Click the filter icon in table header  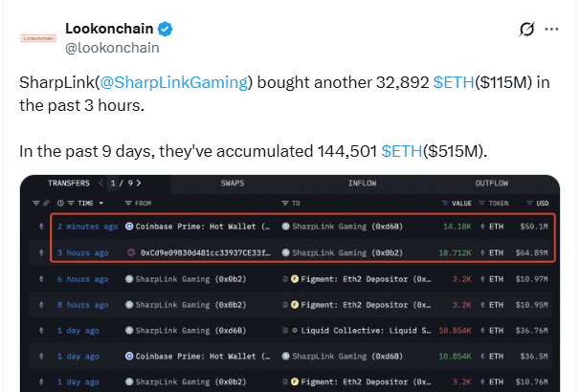(x=35, y=204)
